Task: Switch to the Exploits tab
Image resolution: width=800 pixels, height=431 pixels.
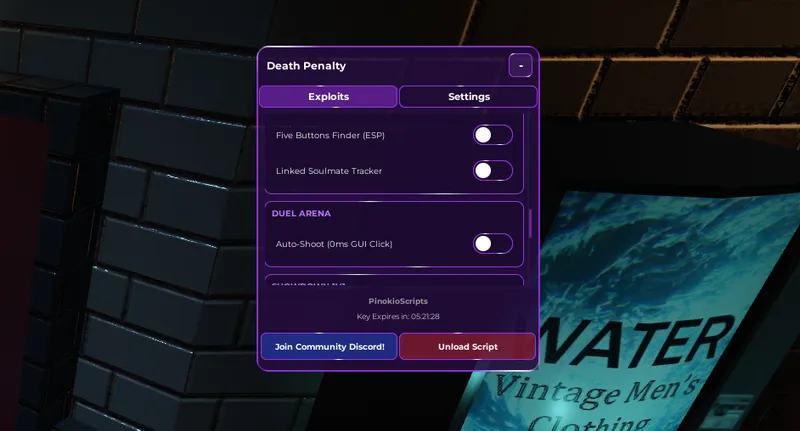Action: click(328, 96)
